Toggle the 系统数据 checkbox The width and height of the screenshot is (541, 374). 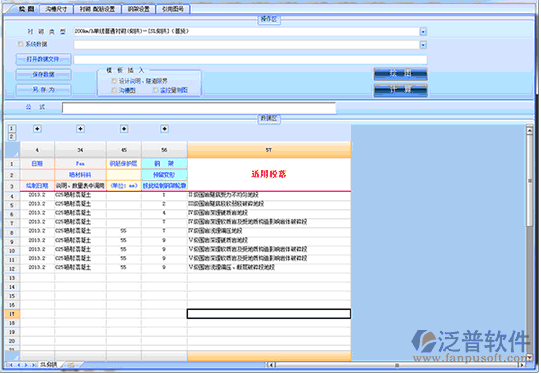click(20, 44)
